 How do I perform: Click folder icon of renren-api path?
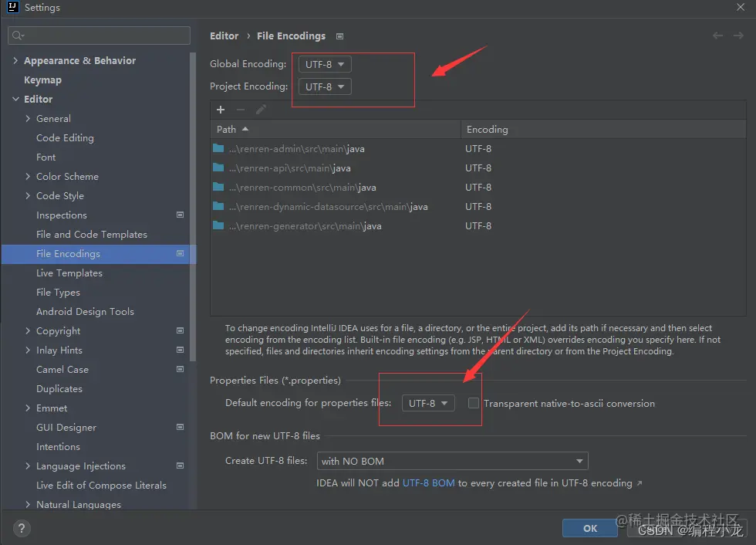pos(218,168)
